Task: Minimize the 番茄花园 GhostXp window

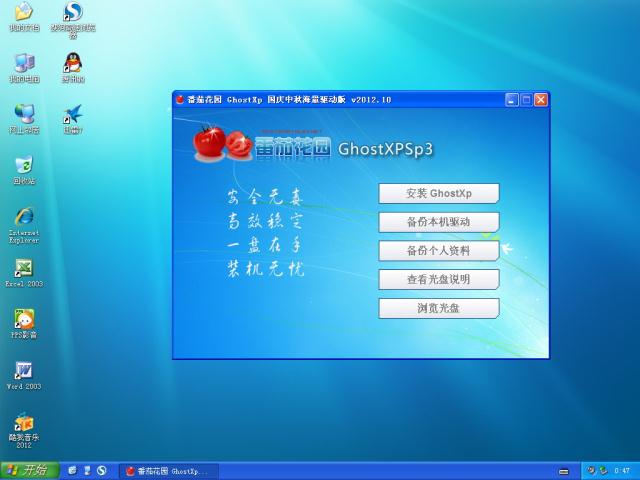Action: (x=512, y=100)
